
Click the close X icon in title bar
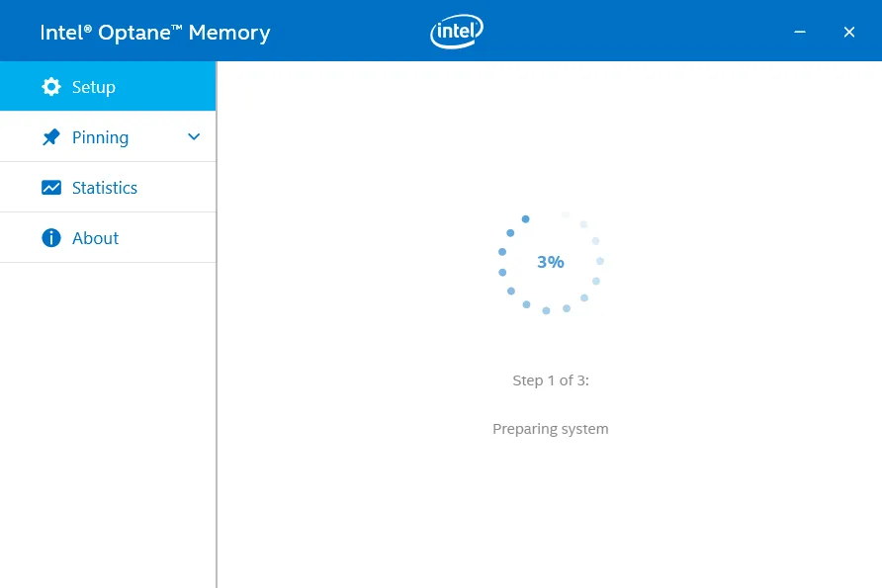tap(848, 32)
